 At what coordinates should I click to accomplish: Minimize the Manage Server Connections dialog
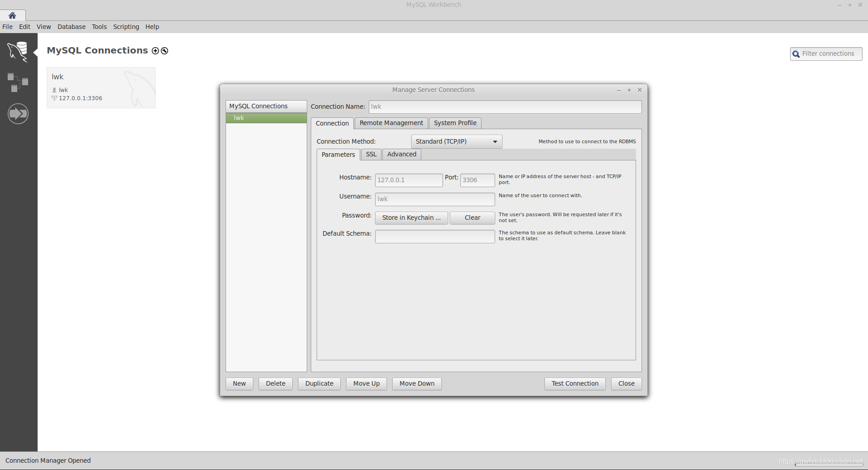coord(619,90)
